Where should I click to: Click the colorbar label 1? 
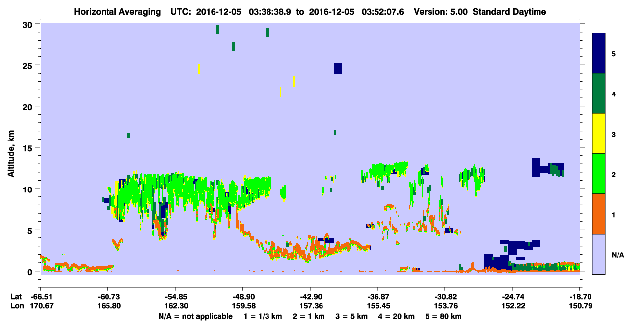tap(614, 215)
